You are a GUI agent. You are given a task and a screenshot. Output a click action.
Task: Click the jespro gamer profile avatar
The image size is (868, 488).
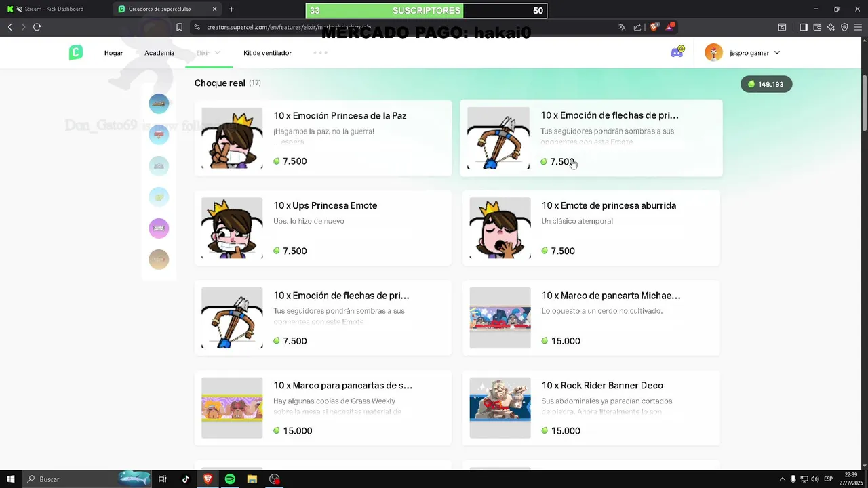pyautogui.click(x=713, y=52)
